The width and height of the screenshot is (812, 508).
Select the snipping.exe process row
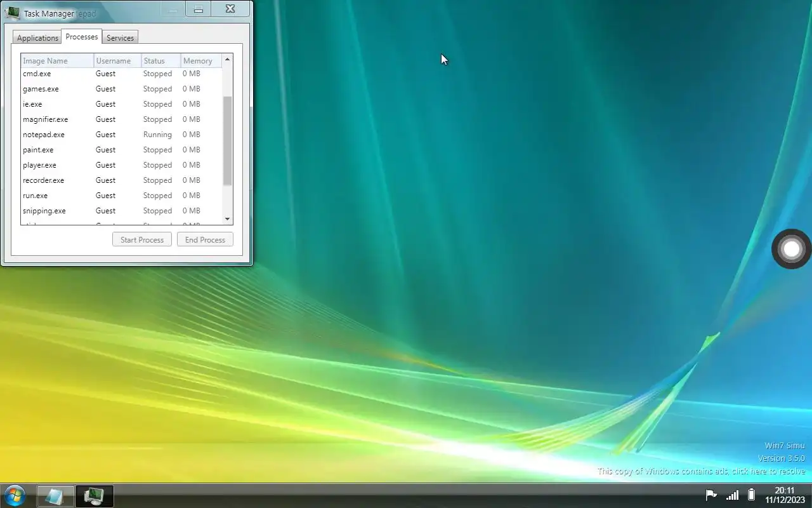point(121,211)
